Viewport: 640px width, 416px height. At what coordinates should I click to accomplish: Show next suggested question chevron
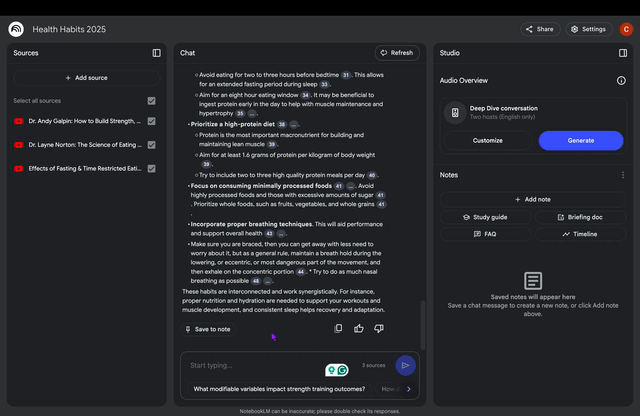click(x=409, y=389)
